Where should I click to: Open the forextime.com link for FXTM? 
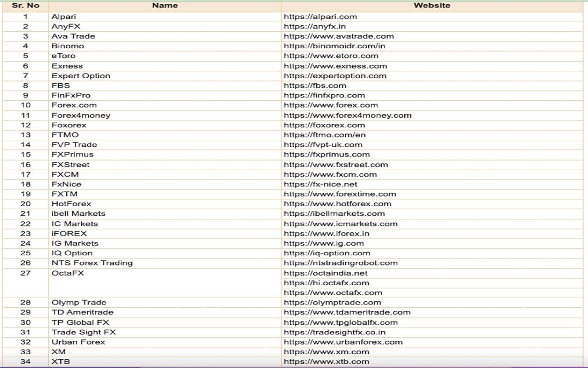[340, 194]
